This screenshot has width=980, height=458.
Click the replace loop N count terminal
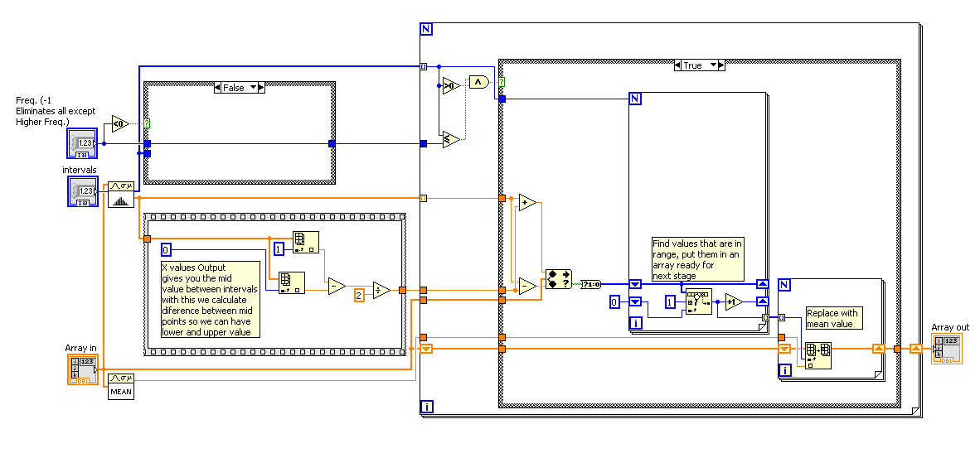point(784,285)
